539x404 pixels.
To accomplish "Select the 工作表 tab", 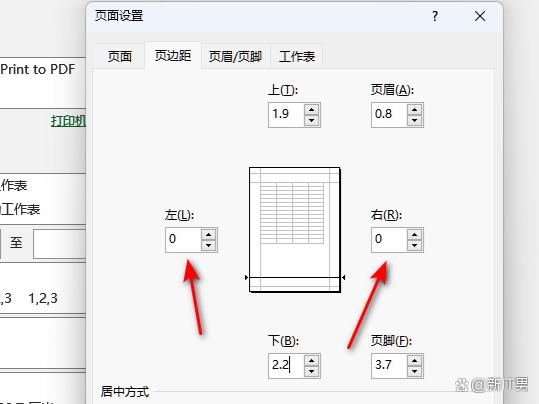I will click(x=297, y=56).
